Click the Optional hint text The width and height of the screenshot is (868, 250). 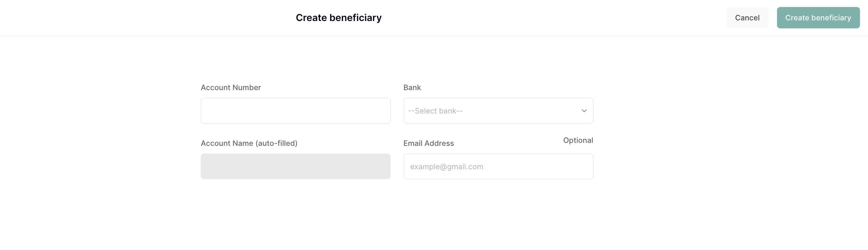tap(578, 140)
